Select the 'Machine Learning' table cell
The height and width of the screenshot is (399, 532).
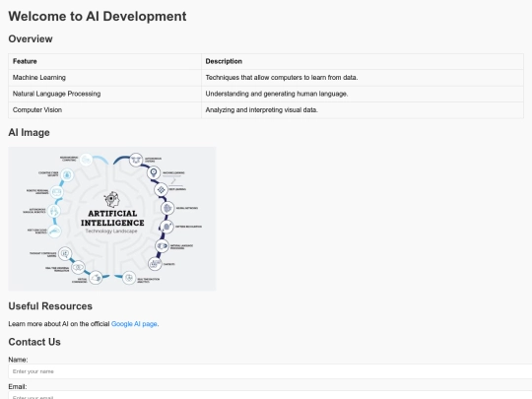pyautogui.click(x=104, y=78)
